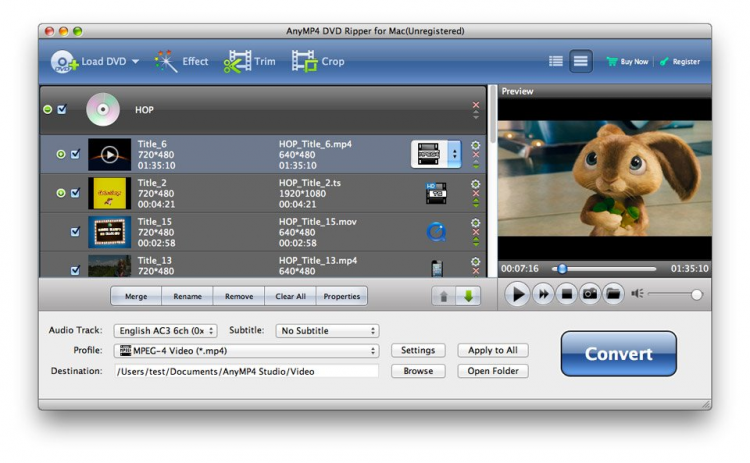This screenshot has height=463, width=750.
Task: Move selected title down with green arrow
Action: [x=469, y=296]
